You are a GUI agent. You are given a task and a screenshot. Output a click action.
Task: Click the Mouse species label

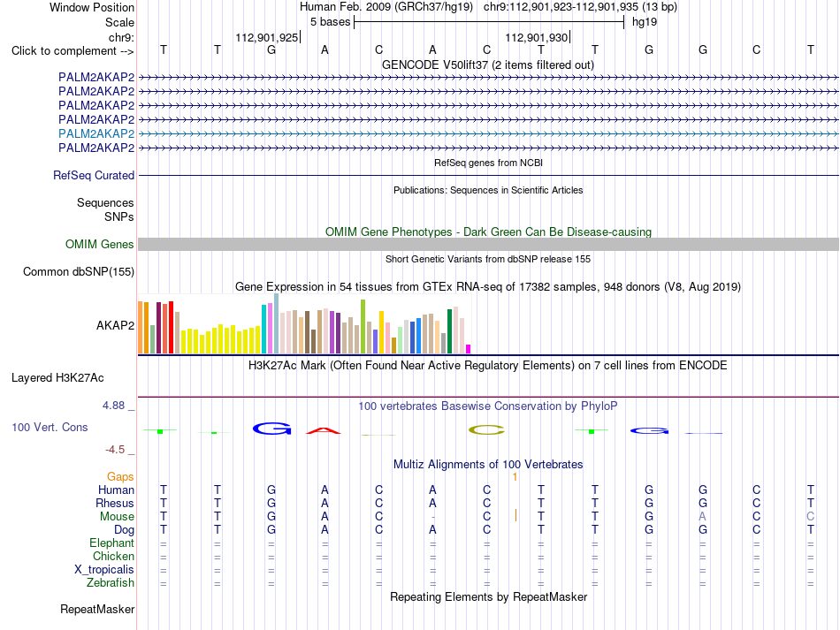(x=117, y=517)
